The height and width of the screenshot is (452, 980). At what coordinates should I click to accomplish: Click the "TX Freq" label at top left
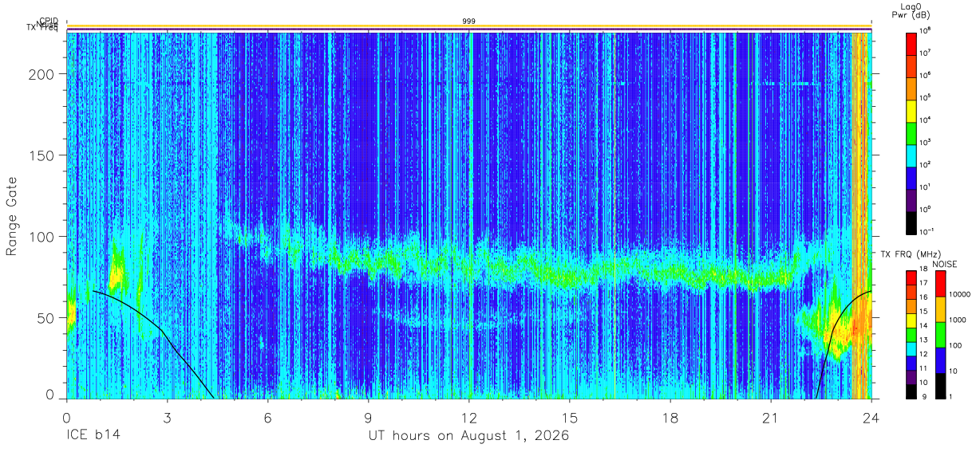tap(42, 29)
